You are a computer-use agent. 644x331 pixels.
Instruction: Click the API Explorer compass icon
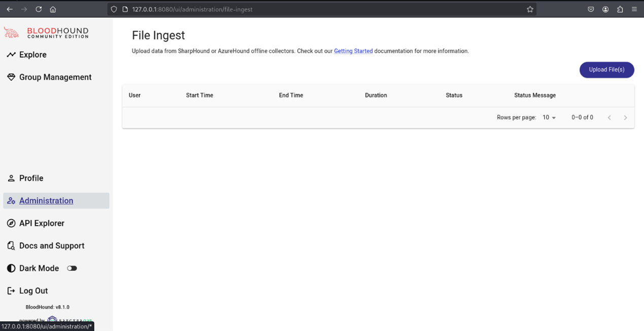pyautogui.click(x=11, y=224)
